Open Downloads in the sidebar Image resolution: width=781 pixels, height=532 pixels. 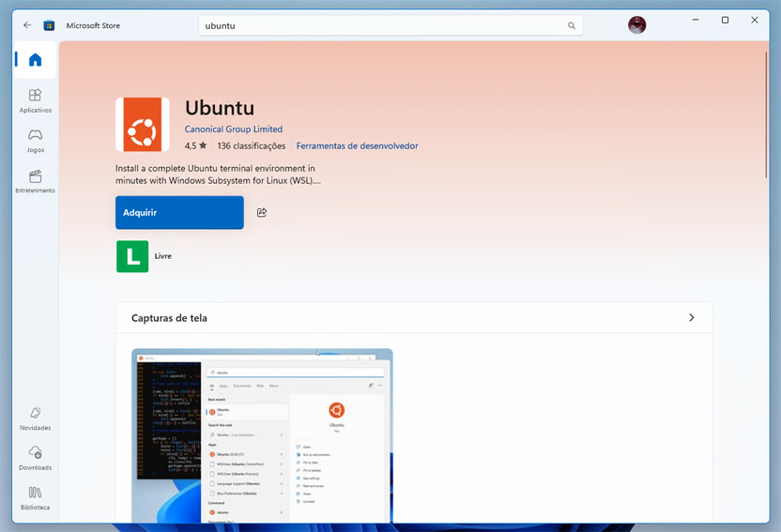35,459
